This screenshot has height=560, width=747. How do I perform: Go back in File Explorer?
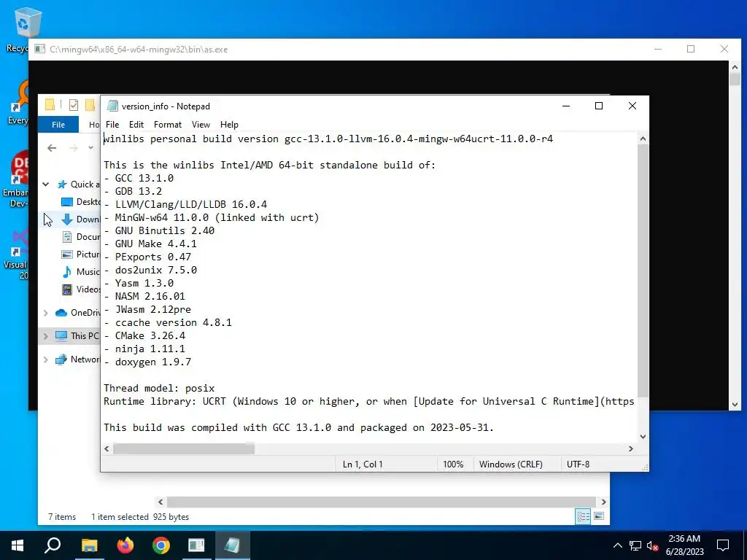coord(52,148)
